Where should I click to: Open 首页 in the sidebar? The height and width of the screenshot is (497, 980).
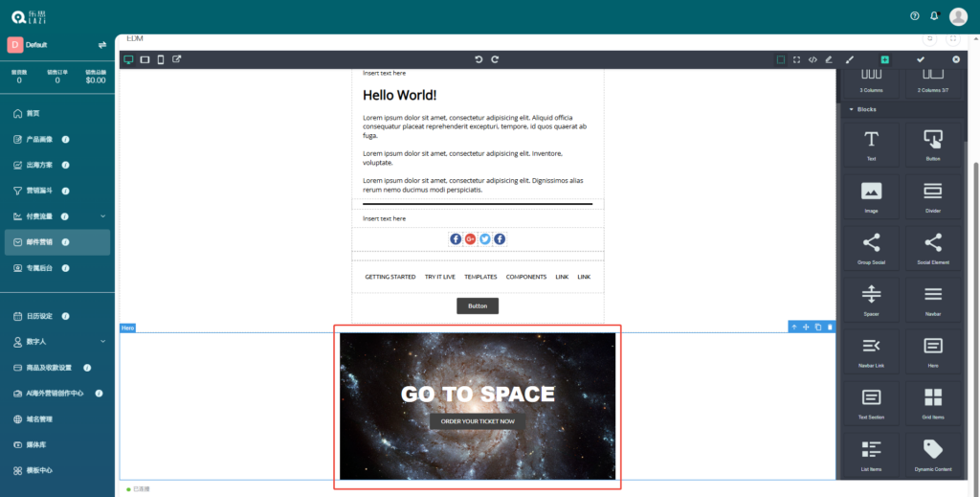pyautogui.click(x=33, y=113)
